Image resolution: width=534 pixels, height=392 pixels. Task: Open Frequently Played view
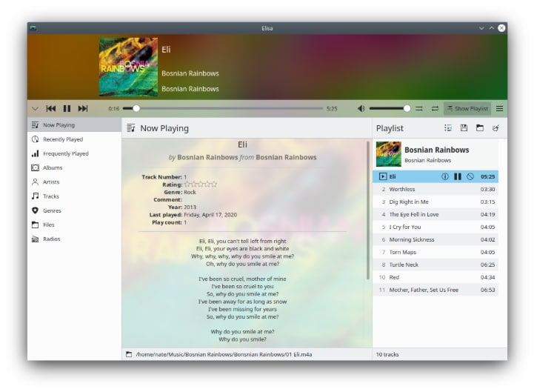pos(74,153)
